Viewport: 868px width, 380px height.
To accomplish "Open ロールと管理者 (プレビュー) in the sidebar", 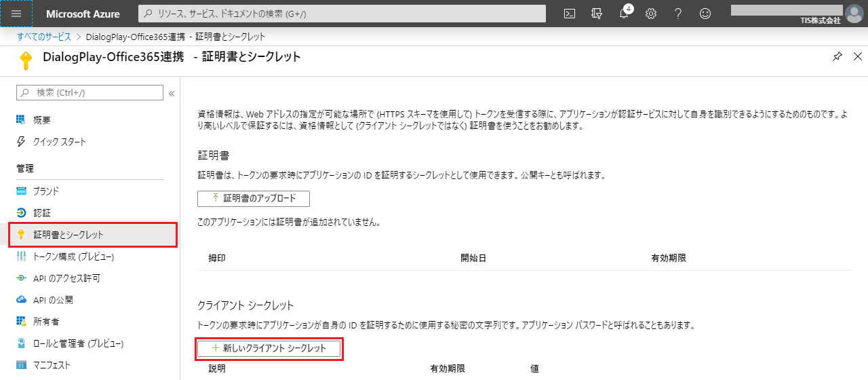I will [78, 343].
